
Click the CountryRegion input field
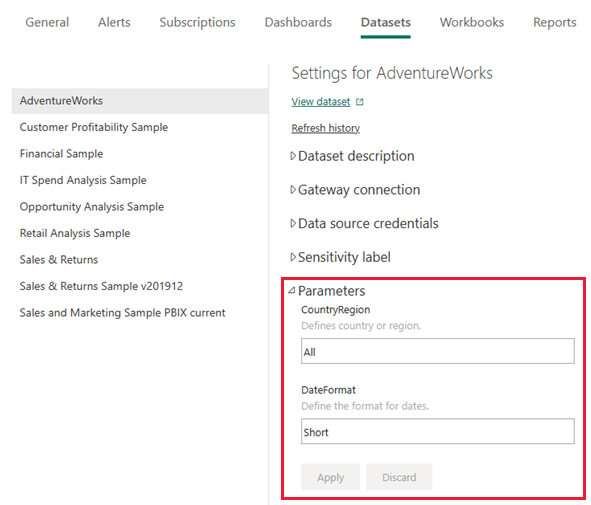tap(438, 351)
